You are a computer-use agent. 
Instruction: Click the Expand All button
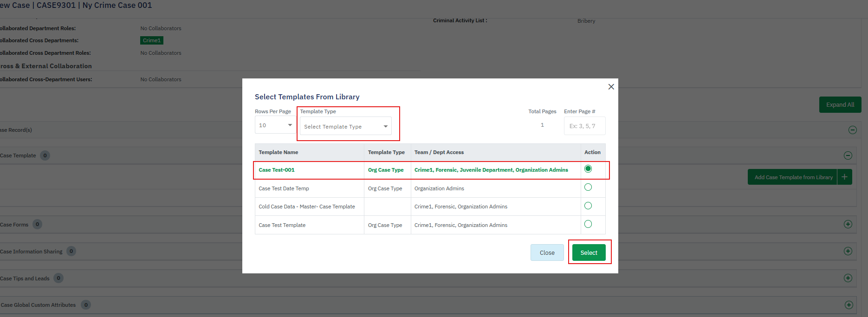coord(840,105)
